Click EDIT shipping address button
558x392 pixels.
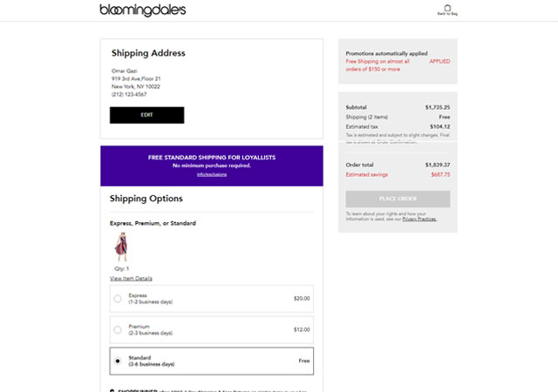click(x=147, y=115)
